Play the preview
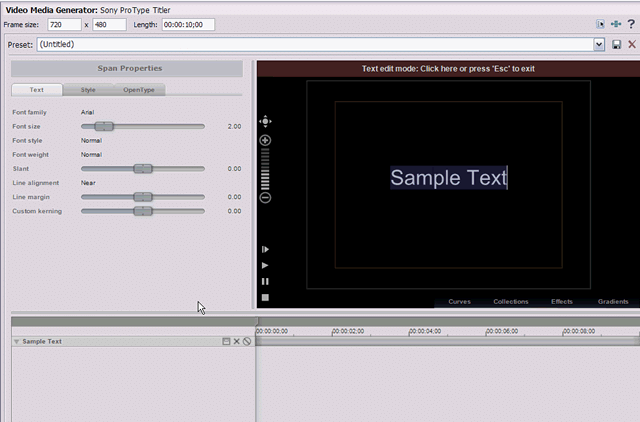Viewport: 640px width, 422px height. coord(265,265)
